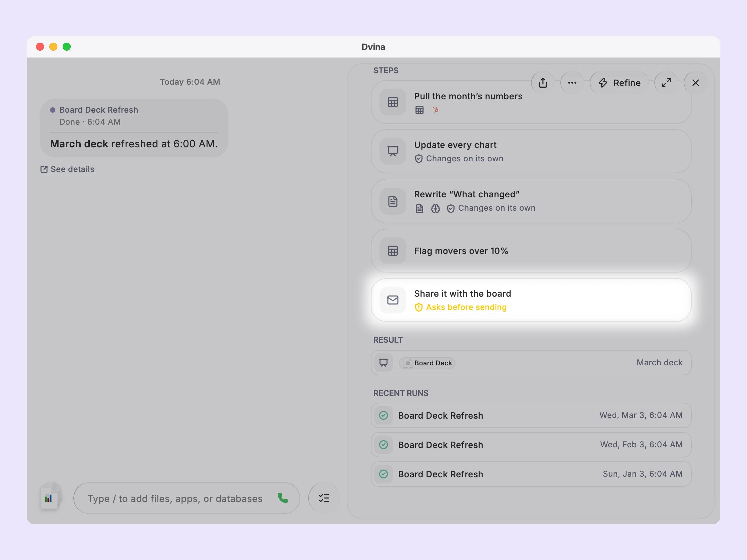Open the Rewrite "What changed" step

click(531, 201)
